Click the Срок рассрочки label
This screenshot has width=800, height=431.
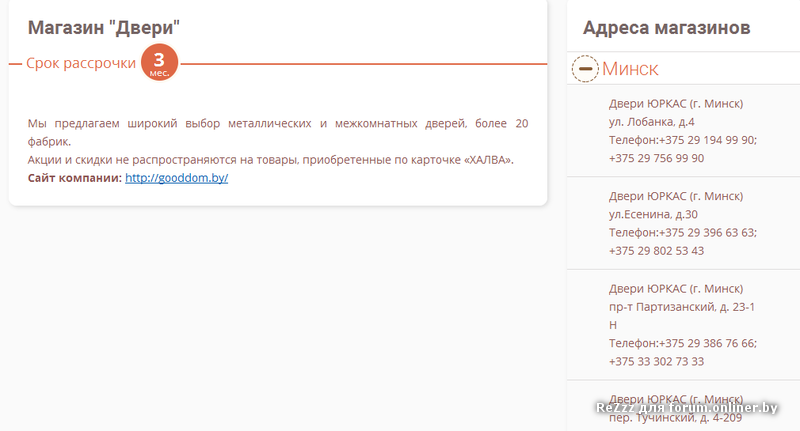[x=81, y=63]
